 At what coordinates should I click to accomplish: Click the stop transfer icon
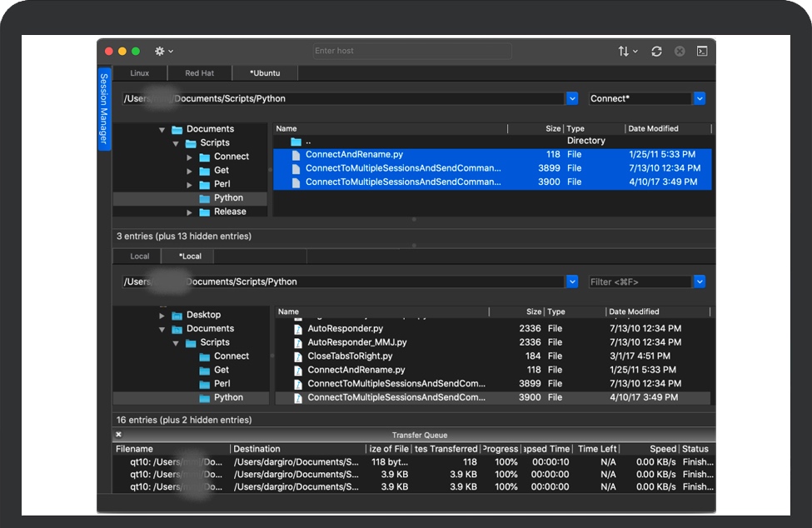(680, 52)
